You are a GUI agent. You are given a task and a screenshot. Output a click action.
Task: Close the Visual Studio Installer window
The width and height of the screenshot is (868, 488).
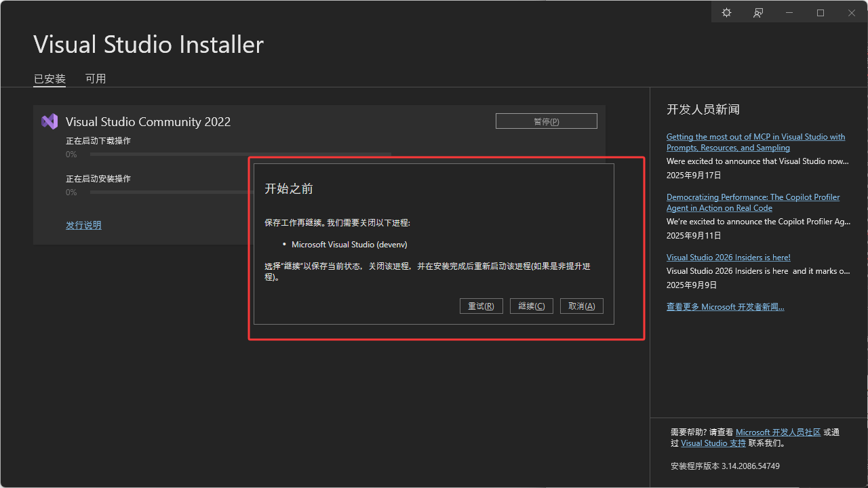pos(852,13)
